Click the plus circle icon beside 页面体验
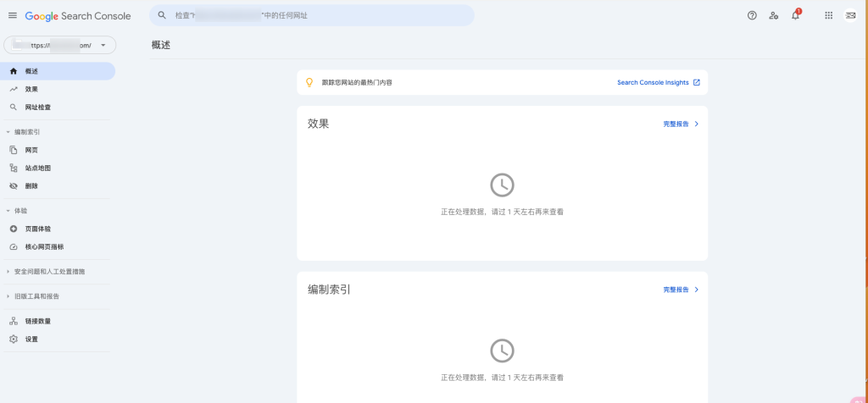This screenshot has width=868, height=403. click(14, 229)
